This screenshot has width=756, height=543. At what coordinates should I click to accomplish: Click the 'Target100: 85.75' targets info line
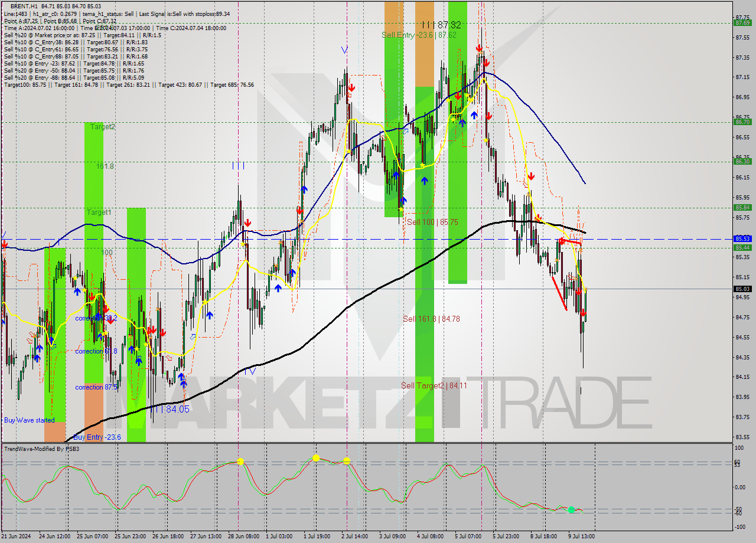tap(129, 84)
